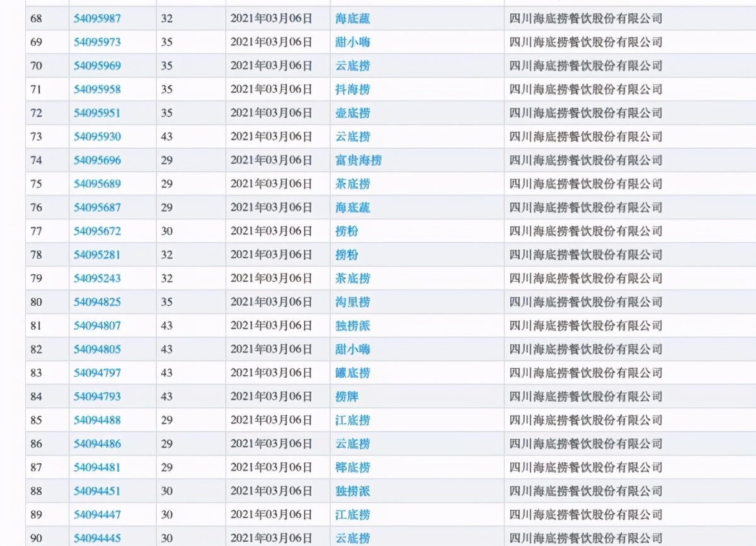Select application number 54095687
Viewport: 756px width, 546px height.
coord(97,207)
